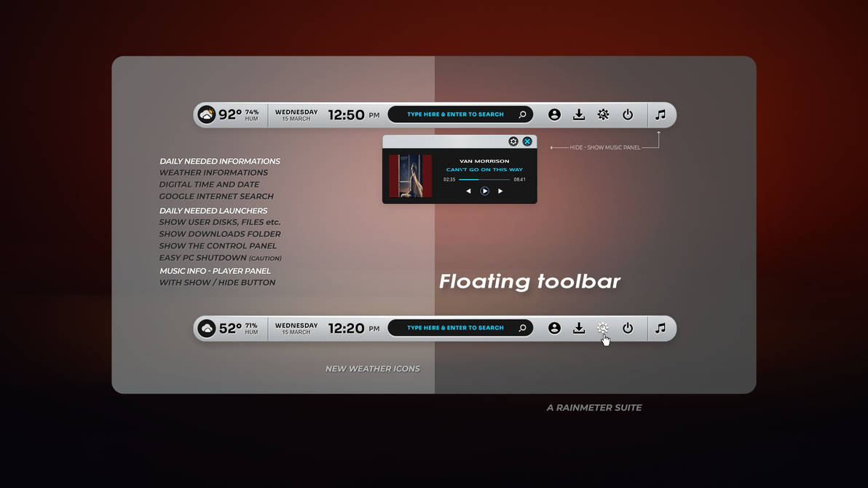This screenshot has height=488, width=868.
Task: Focus the bottom toolbar search field
Action: [460, 328]
